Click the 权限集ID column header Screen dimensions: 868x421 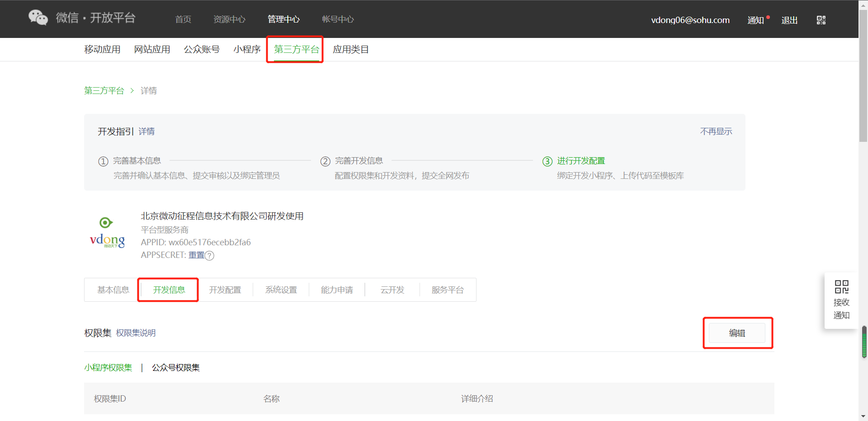[x=110, y=399]
